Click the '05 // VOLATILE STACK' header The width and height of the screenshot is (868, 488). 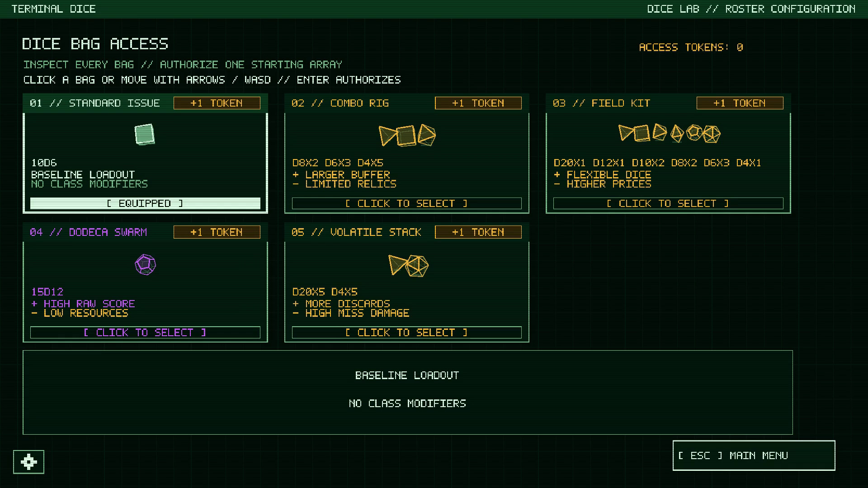point(357,232)
